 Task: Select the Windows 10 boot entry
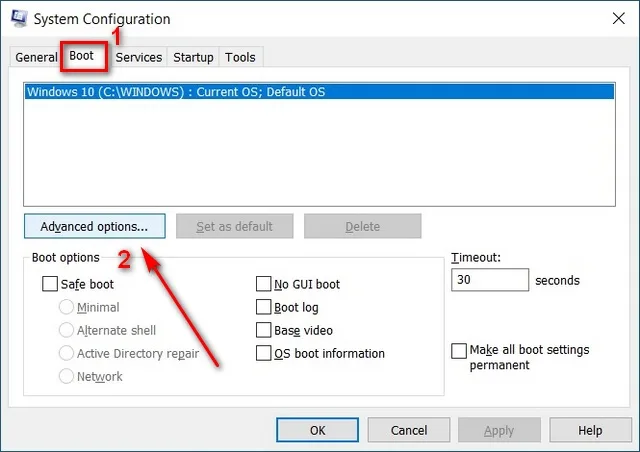[x=320, y=92]
